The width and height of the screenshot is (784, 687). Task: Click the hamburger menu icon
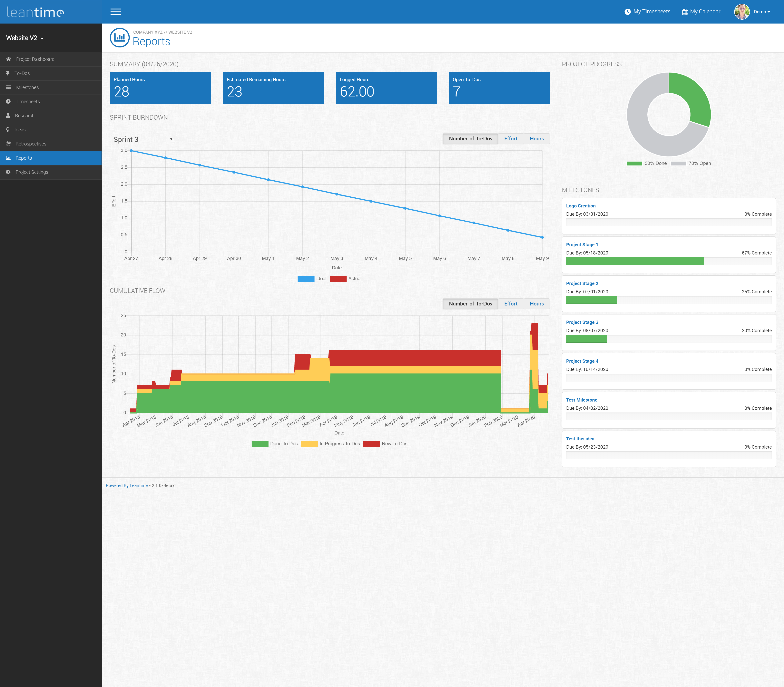click(x=115, y=12)
